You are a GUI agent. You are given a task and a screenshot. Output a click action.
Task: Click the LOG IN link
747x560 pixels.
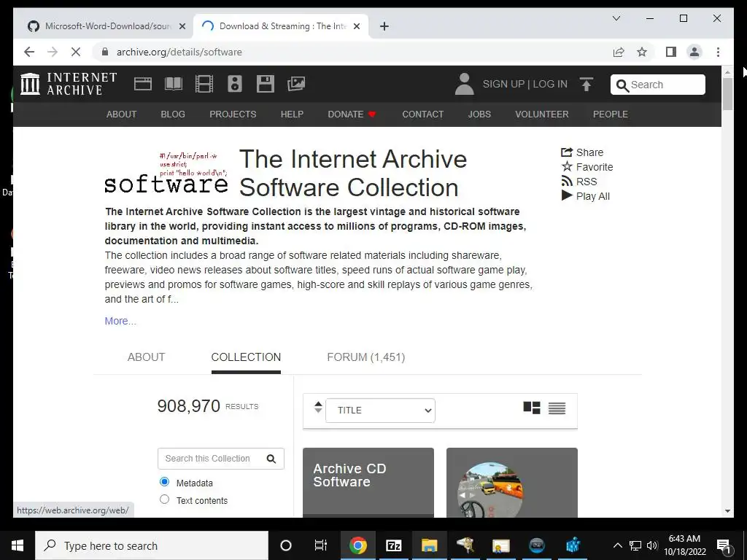(550, 84)
